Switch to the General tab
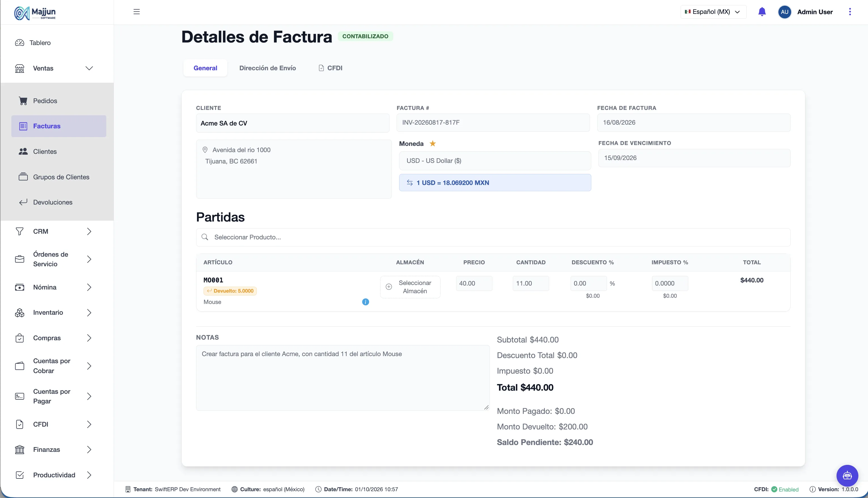Screen dimensions: 868x498 coord(205,68)
